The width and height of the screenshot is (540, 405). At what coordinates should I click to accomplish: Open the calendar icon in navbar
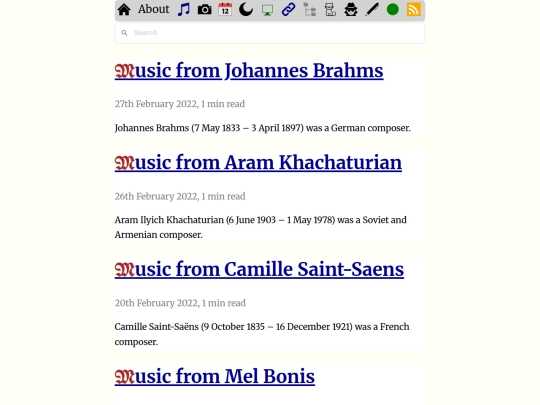coord(225,9)
